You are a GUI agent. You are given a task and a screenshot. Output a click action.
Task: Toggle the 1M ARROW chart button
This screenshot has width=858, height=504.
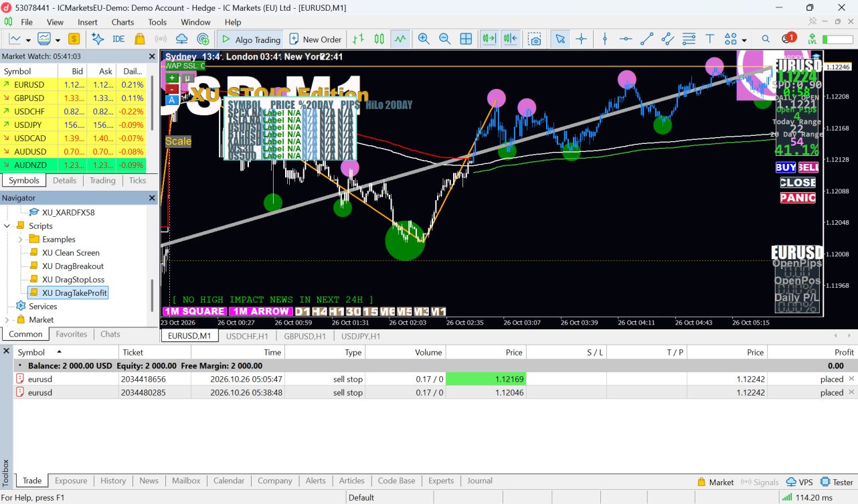pos(260,311)
